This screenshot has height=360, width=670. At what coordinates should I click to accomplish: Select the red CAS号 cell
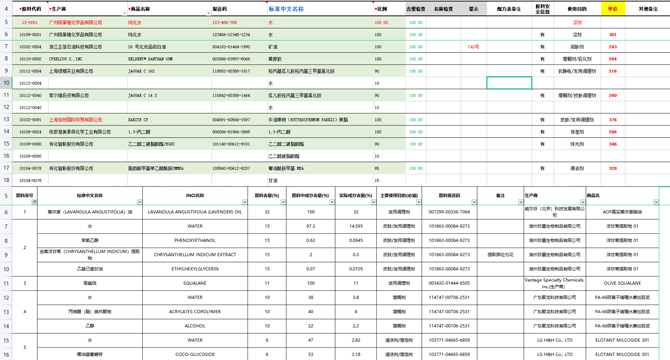(x=473, y=47)
